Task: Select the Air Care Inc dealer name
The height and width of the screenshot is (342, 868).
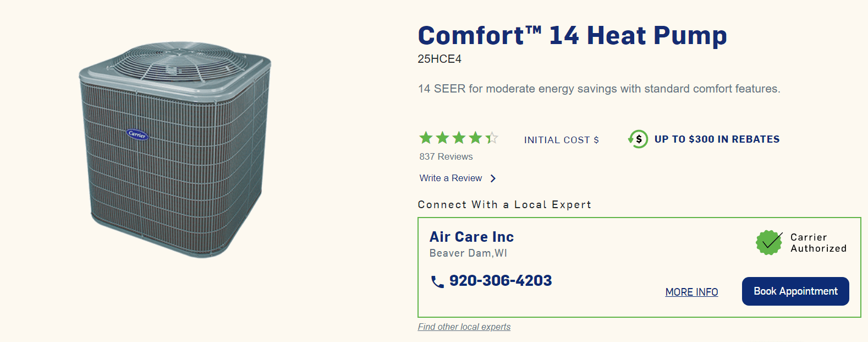Action: click(x=471, y=237)
